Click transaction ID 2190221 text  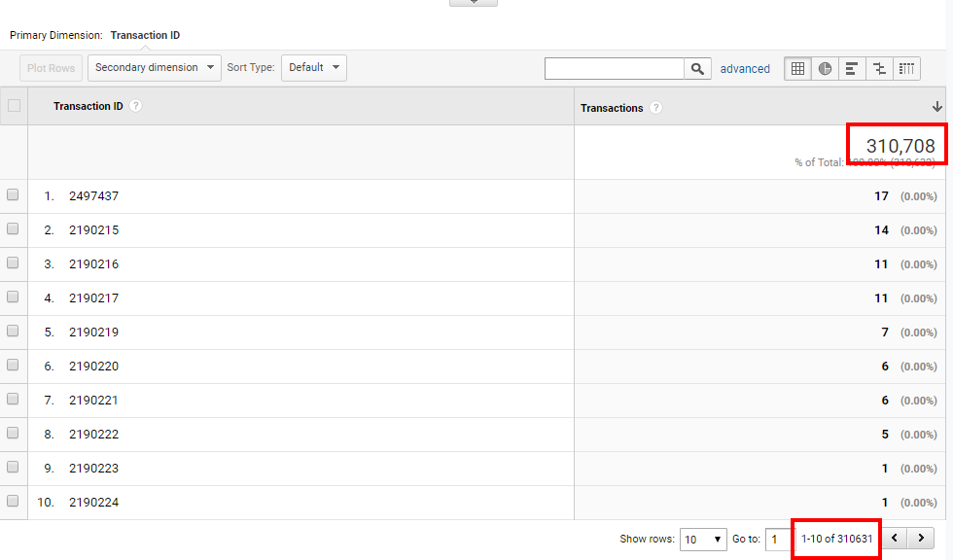coord(93,401)
